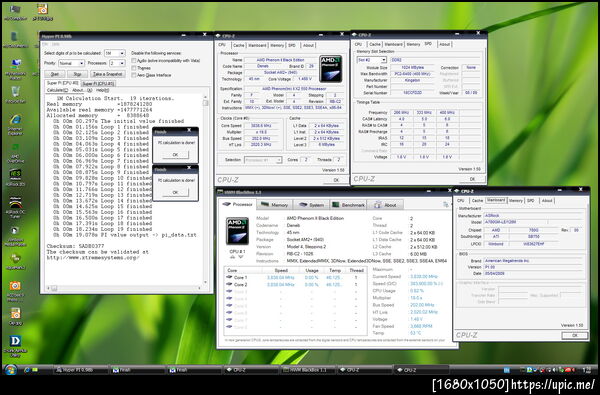Launch AMD OverDrive desktop shortcut
600x395 pixels.
point(15,149)
